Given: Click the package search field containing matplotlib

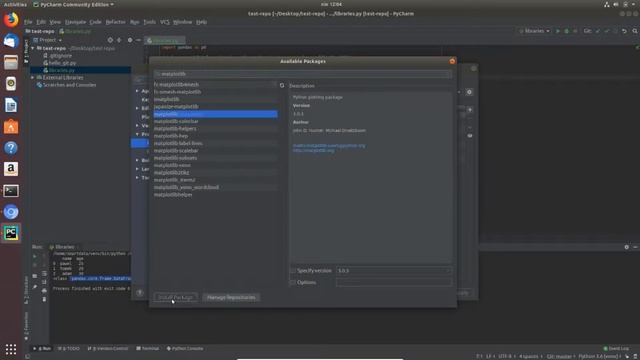Looking at the screenshot, I should point(303,74).
